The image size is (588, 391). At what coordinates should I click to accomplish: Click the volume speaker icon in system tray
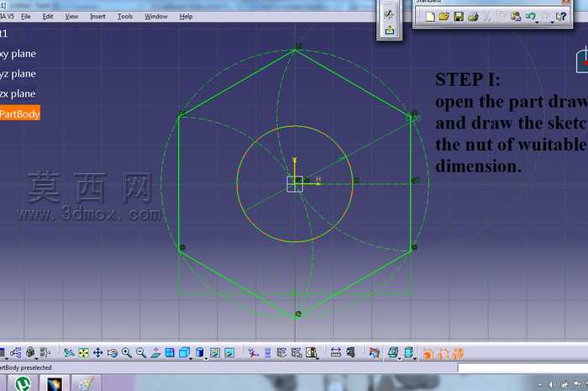click(x=552, y=384)
